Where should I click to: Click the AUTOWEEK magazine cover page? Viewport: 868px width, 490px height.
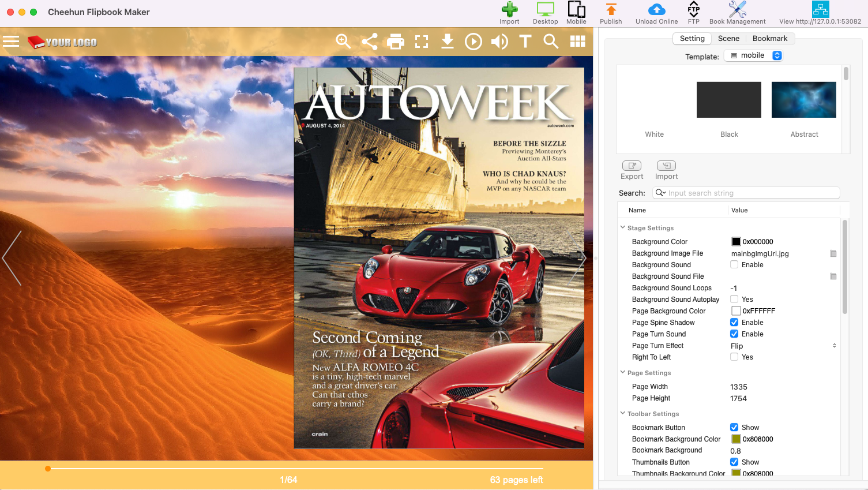[439, 258]
